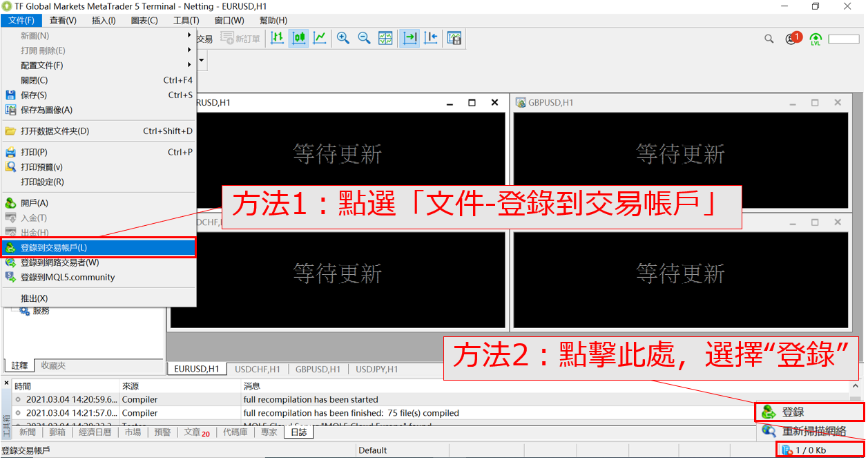Zoom in on chart with magnifier plus
Screen dimensions: 868x460
pyautogui.click(x=343, y=39)
